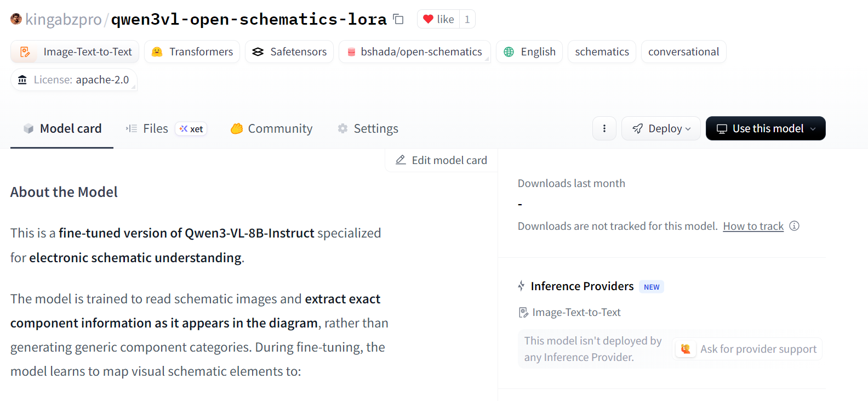Copy the model name to clipboard
Viewport: 868px width, 401px height.
click(x=398, y=20)
